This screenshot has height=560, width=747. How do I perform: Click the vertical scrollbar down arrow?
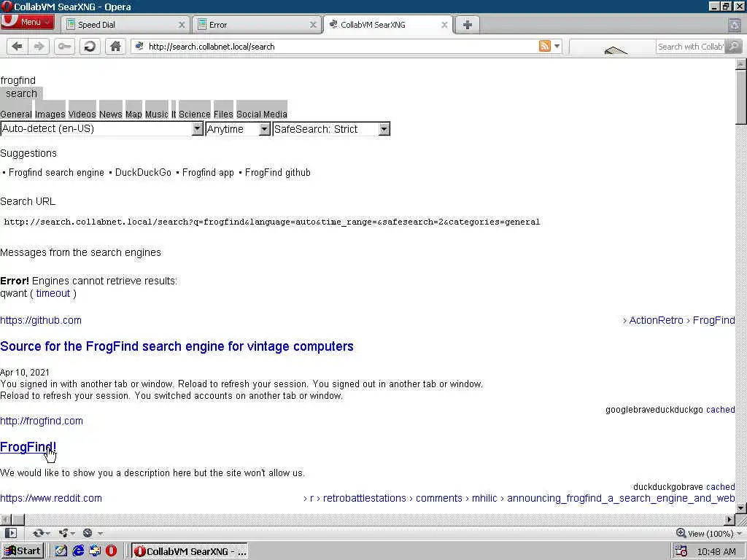tap(741, 507)
